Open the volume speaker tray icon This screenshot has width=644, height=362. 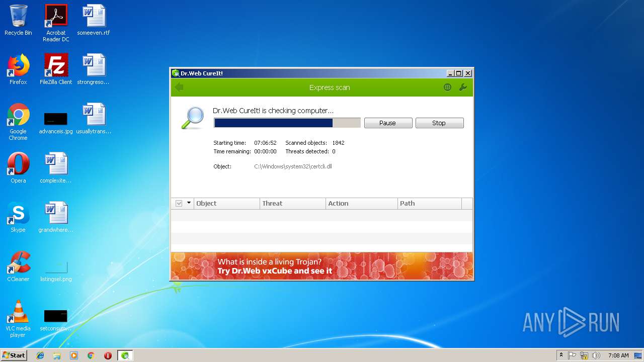596,355
